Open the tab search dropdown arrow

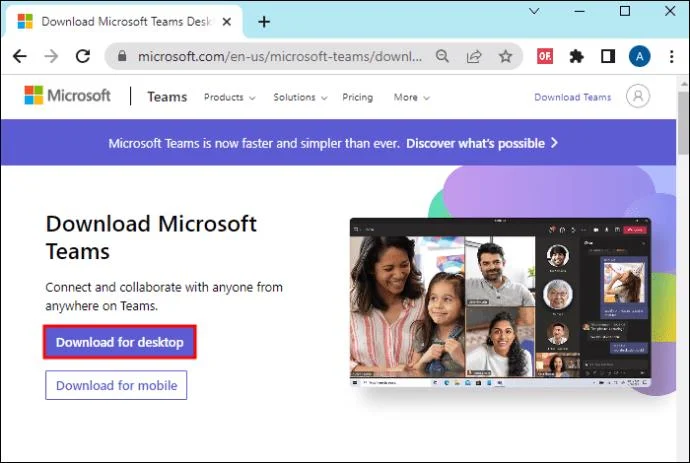point(534,11)
